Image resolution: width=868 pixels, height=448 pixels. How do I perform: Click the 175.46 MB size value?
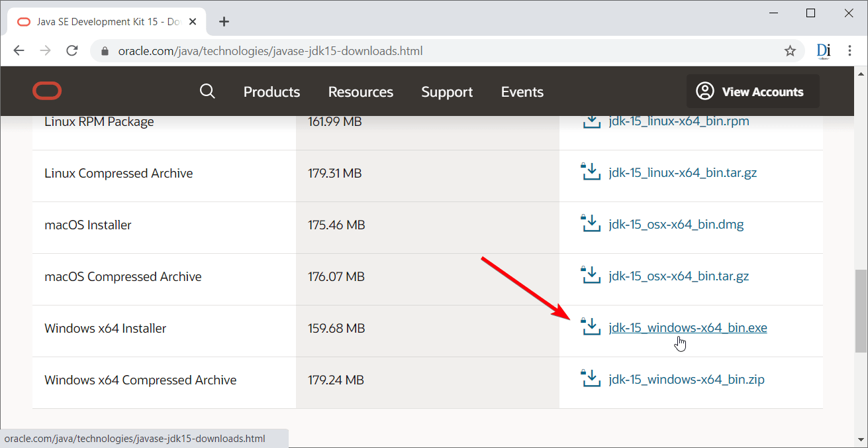[336, 225]
